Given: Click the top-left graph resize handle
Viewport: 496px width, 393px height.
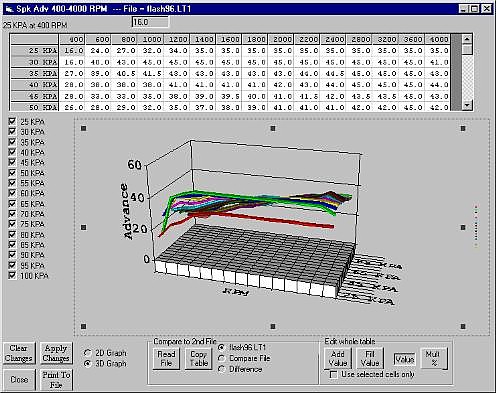Looking at the screenshot, I should point(84,128).
